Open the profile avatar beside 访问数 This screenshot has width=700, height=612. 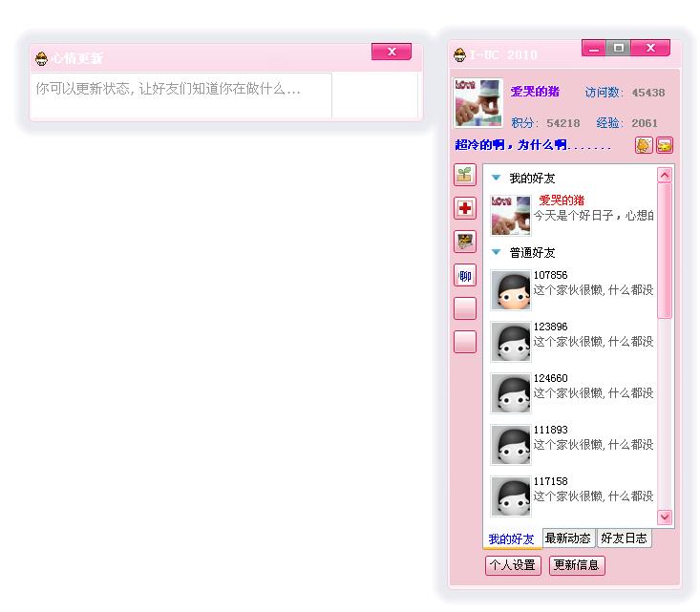(x=478, y=103)
